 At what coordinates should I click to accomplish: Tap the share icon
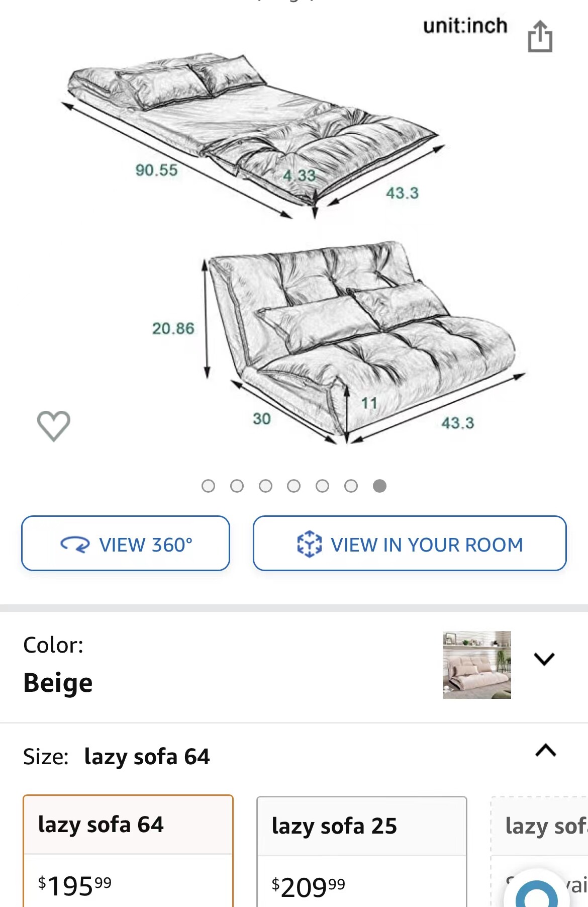pyautogui.click(x=540, y=36)
